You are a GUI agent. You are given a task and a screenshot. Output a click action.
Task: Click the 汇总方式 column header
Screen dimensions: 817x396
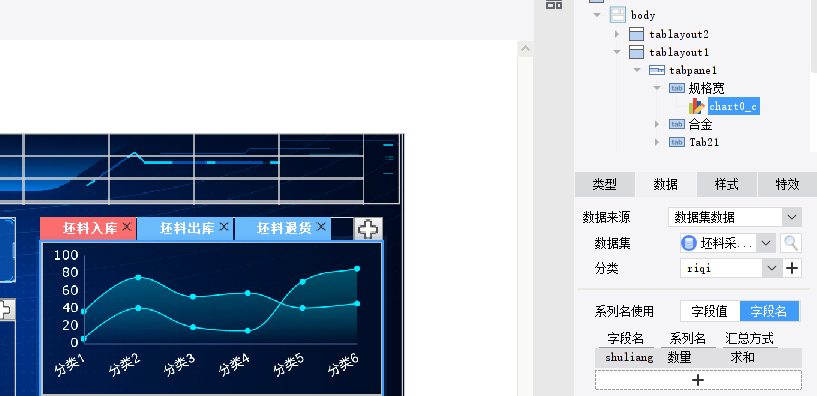point(750,339)
